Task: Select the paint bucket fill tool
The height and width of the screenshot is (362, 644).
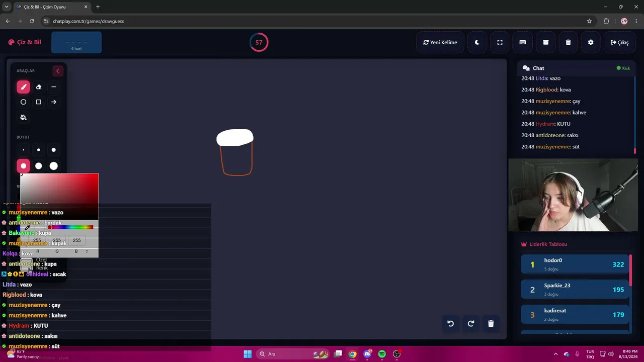Action: [23, 117]
